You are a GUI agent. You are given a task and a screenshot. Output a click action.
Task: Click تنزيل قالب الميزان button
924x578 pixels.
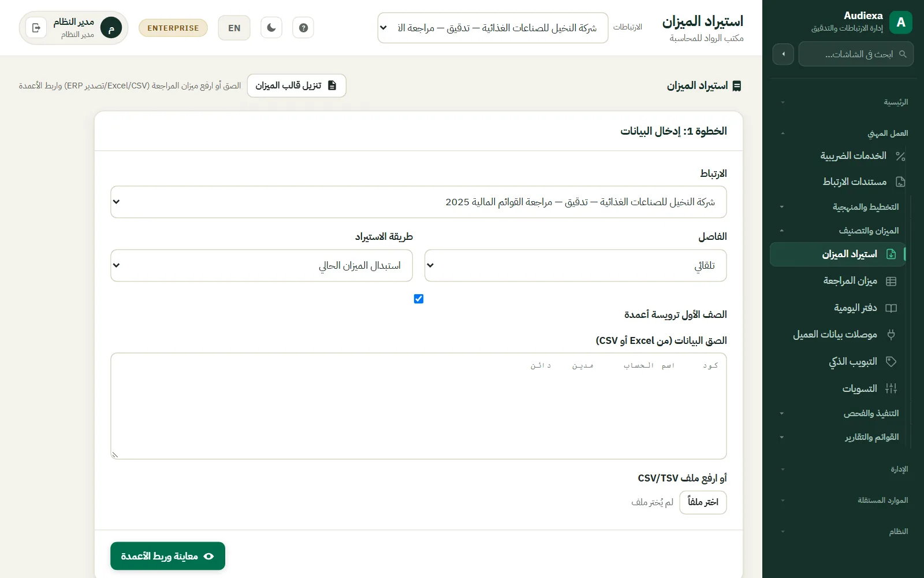pos(296,86)
